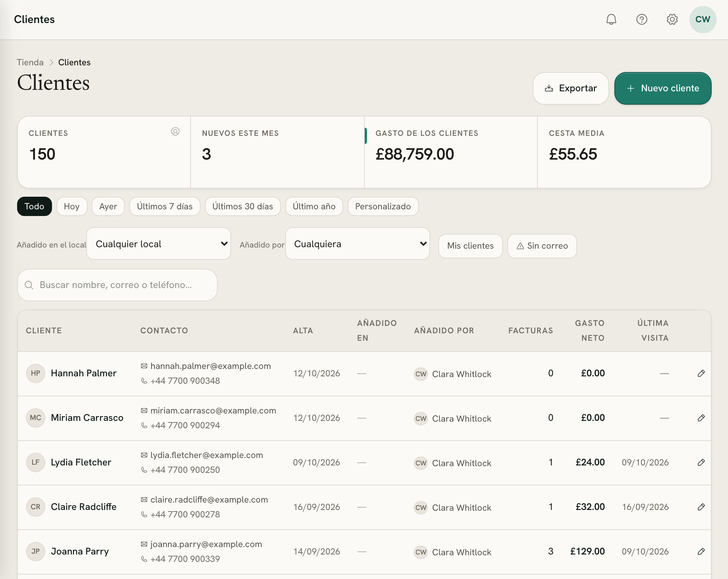Select the Últimos 30 días filter
This screenshot has width=728, height=579.
coord(243,206)
